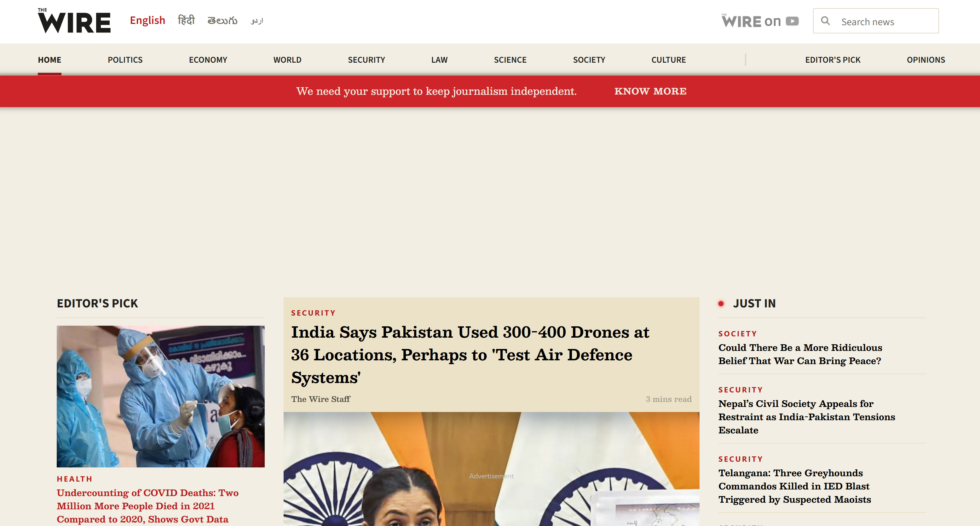Open main story image with Indian flag
Image resolution: width=980 pixels, height=526 pixels.
click(491, 469)
